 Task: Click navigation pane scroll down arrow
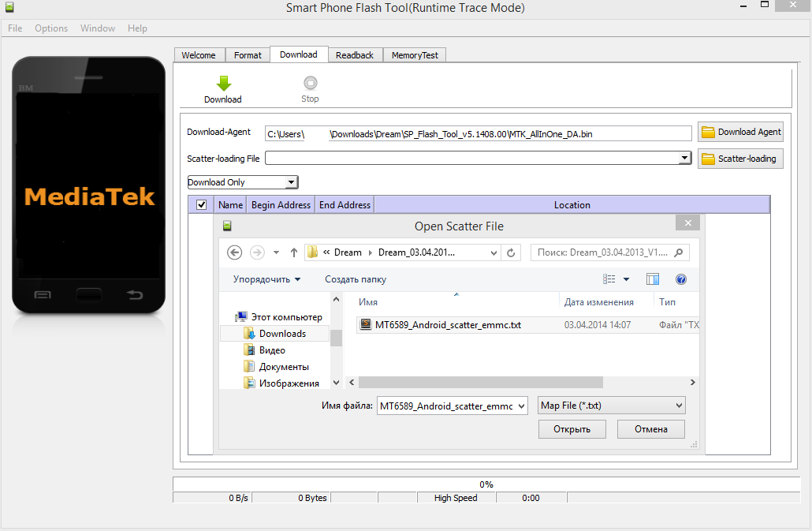pyautogui.click(x=336, y=383)
